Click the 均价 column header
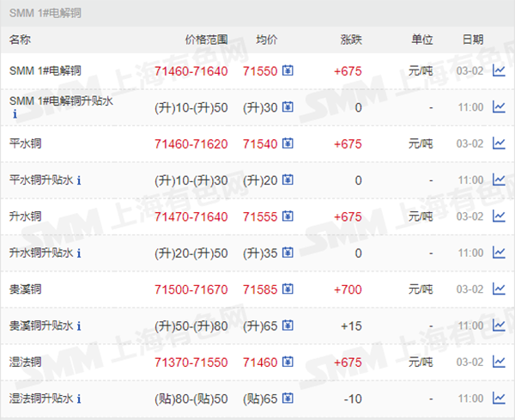The image size is (515, 420). 267,40
